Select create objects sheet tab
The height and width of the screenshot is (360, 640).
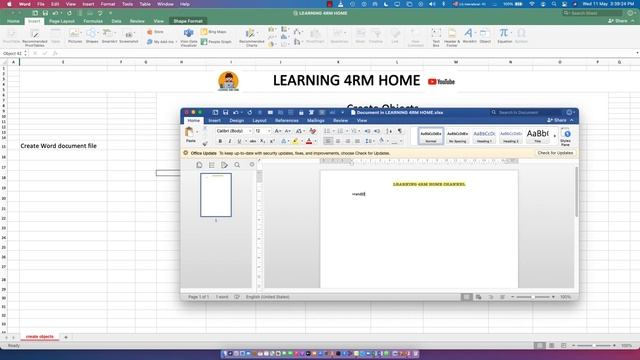click(x=40, y=337)
